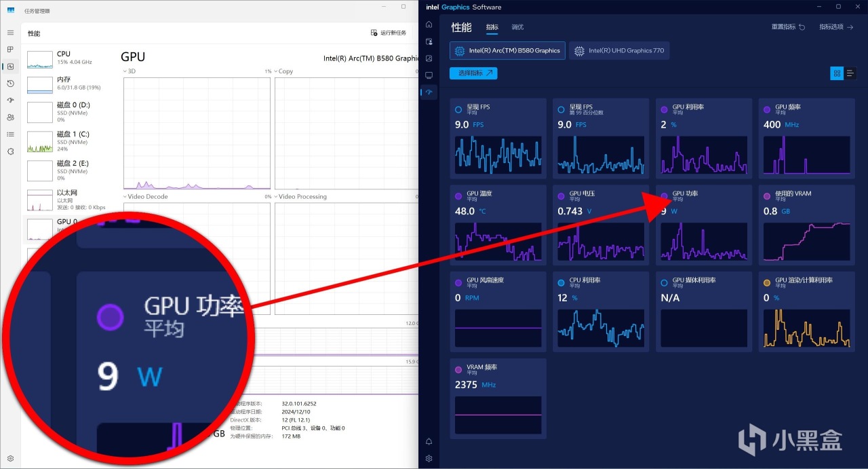Click GPU 电压 metric card
Image resolution: width=868 pixels, height=469 pixels.
pyautogui.click(x=601, y=225)
